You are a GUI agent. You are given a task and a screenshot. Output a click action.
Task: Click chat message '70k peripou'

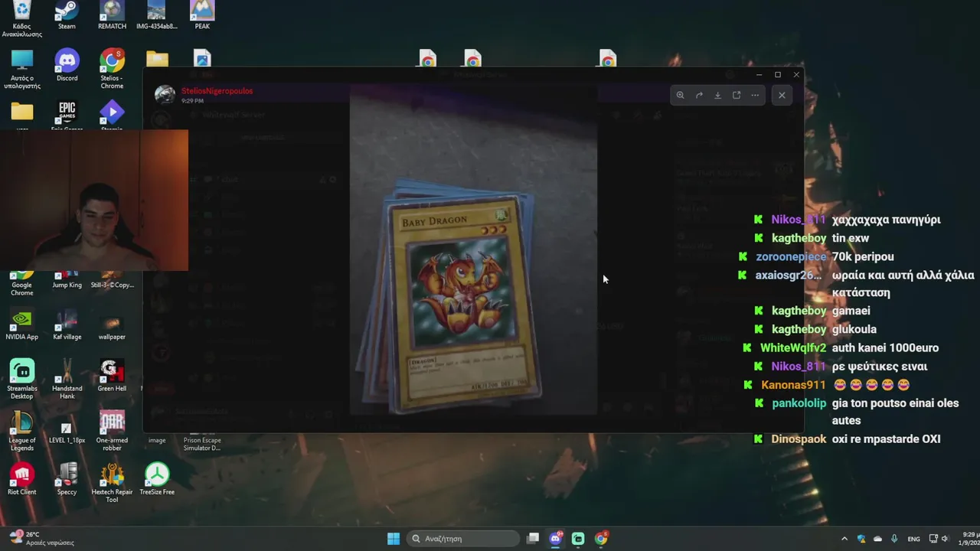[863, 256]
